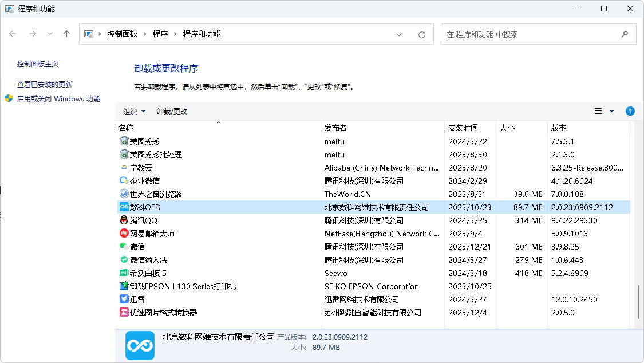Click 苏州跳跳鱼智能科技有限公司 publisher cell
This screenshot has height=363, width=644.
[373, 313]
